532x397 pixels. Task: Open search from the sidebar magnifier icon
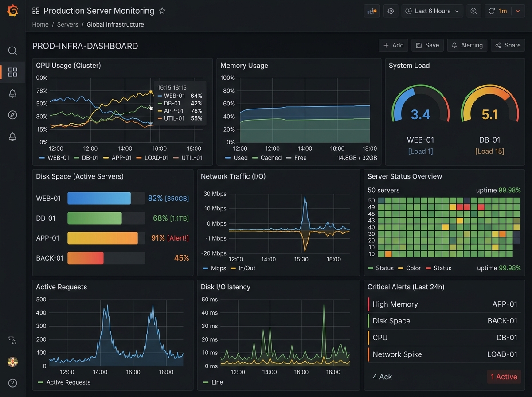12,51
